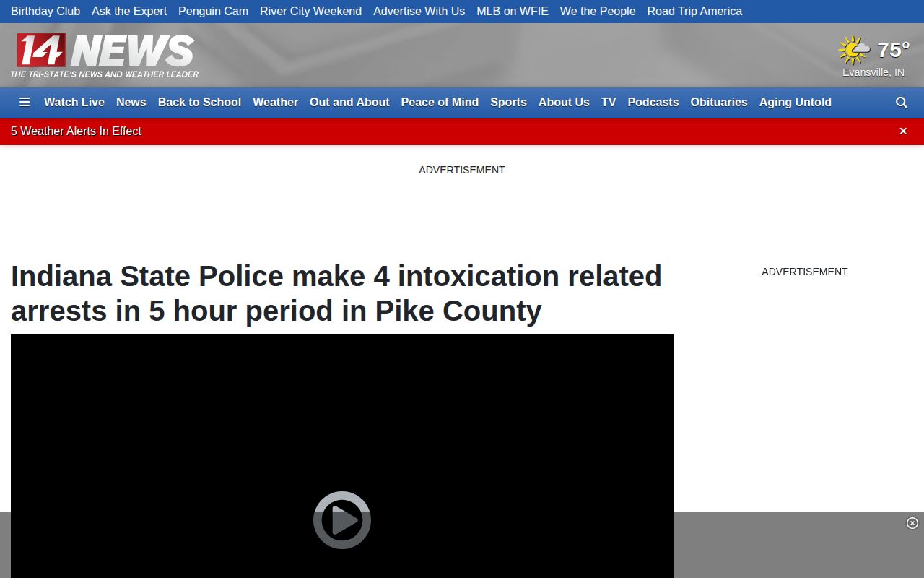Play the article video
924x578 pixels.
(342, 520)
